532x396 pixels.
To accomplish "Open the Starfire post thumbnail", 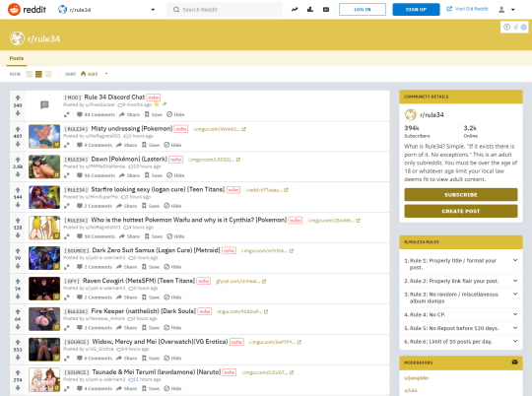I will pos(44,197).
